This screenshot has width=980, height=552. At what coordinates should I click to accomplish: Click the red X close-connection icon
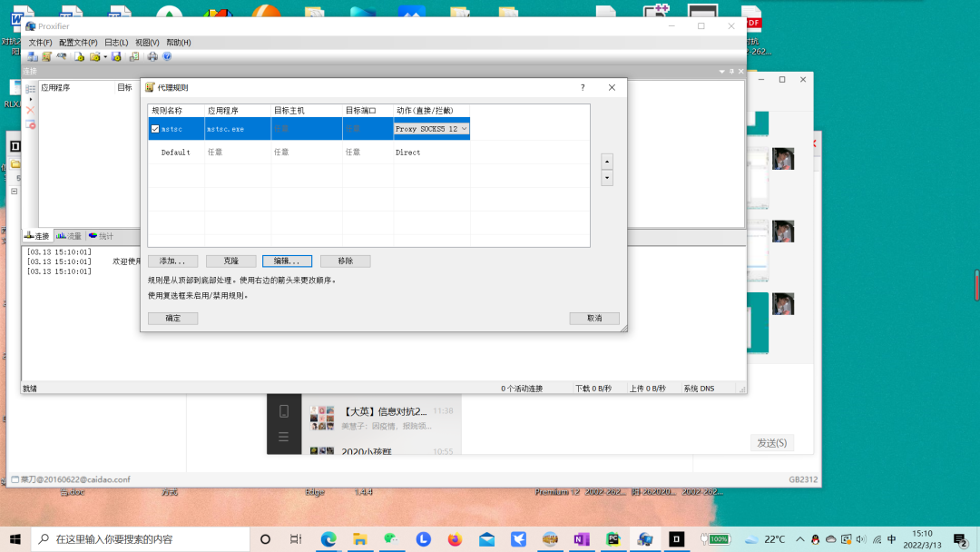point(30,110)
